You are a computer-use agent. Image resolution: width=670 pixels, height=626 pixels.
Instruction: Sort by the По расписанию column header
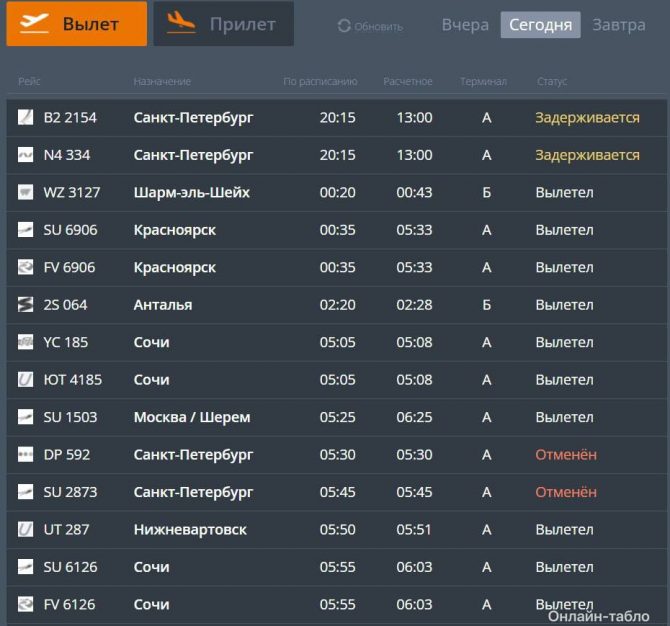coord(320,81)
